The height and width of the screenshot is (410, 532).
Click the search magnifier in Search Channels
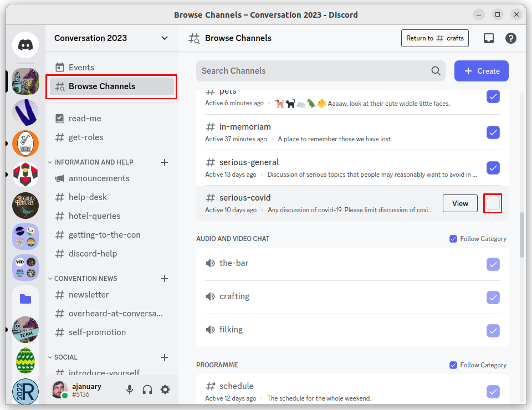click(x=436, y=71)
